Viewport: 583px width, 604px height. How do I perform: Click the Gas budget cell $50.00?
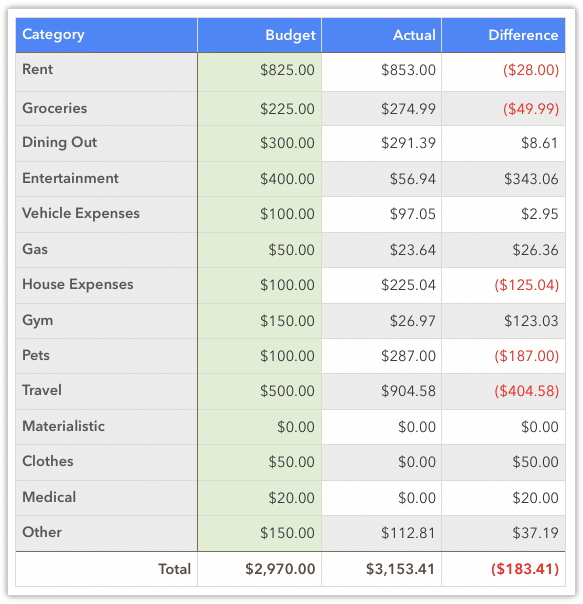pyautogui.click(x=259, y=250)
